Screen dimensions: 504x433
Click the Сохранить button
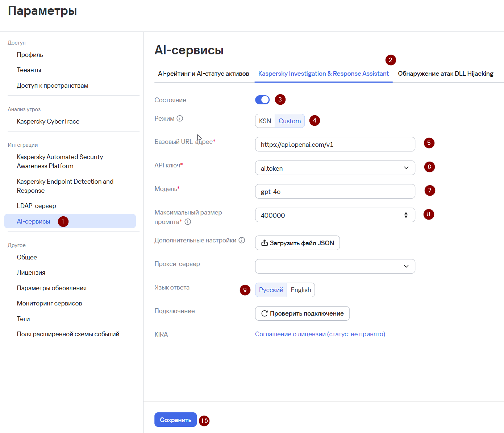click(x=176, y=420)
